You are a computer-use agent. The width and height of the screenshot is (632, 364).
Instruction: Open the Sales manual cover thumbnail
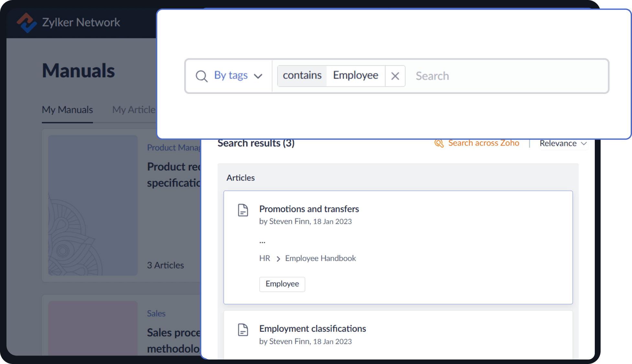click(x=93, y=328)
